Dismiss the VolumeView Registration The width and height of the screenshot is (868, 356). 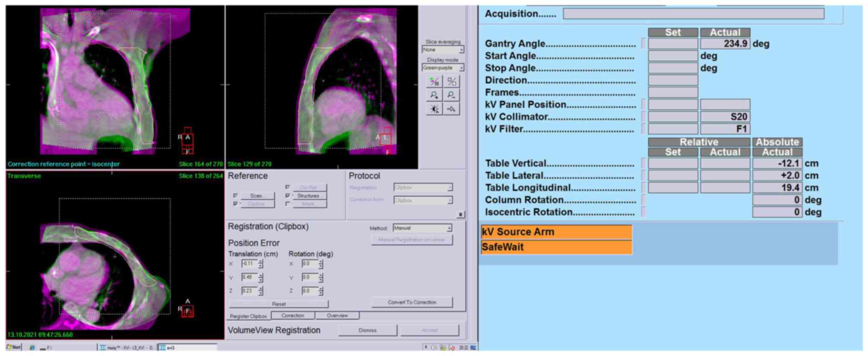[x=367, y=330]
